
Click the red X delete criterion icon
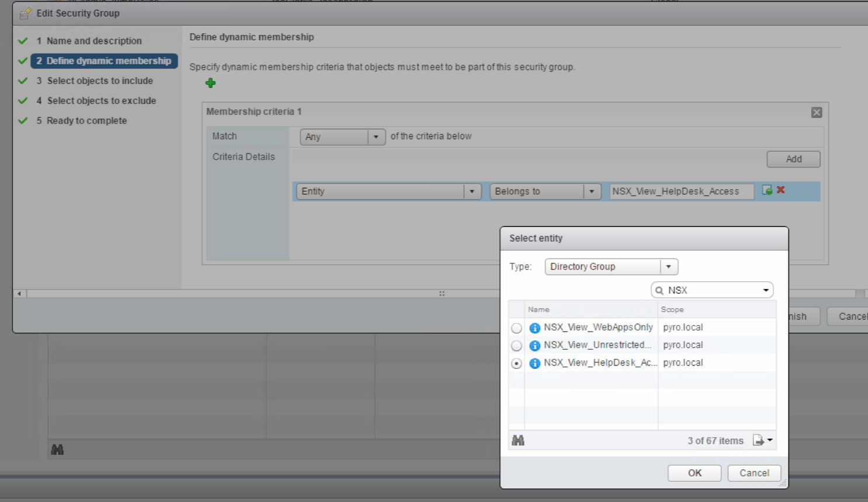click(780, 190)
